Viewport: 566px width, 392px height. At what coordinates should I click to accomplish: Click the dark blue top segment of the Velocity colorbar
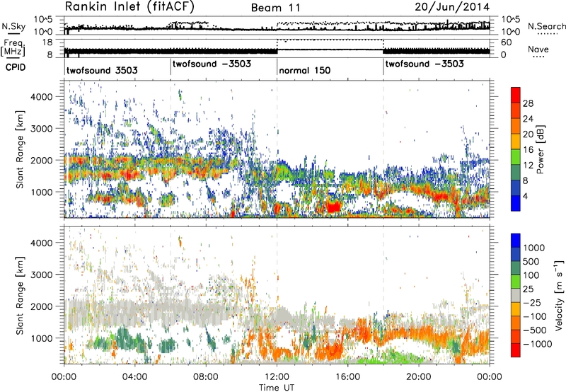[516, 241]
